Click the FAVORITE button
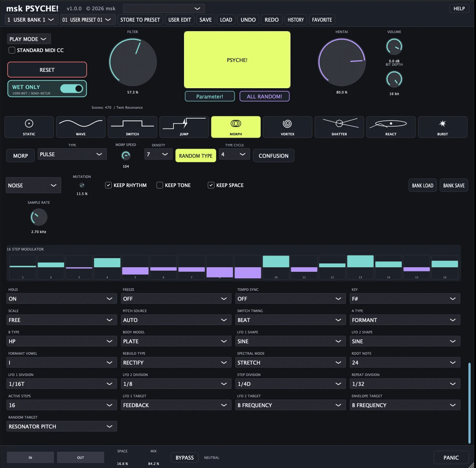The width and height of the screenshot is (476, 468). click(x=322, y=20)
